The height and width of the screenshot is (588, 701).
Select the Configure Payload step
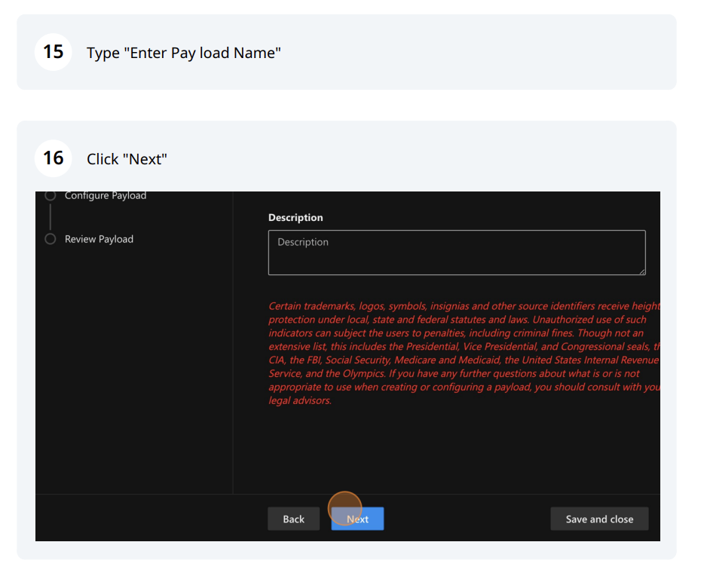(106, 198)
